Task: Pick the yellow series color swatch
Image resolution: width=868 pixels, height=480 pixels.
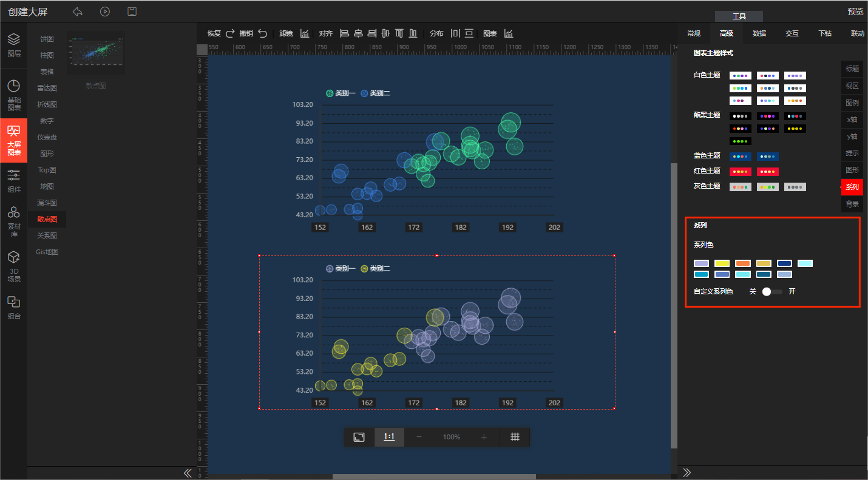Action: pos(722,263)
